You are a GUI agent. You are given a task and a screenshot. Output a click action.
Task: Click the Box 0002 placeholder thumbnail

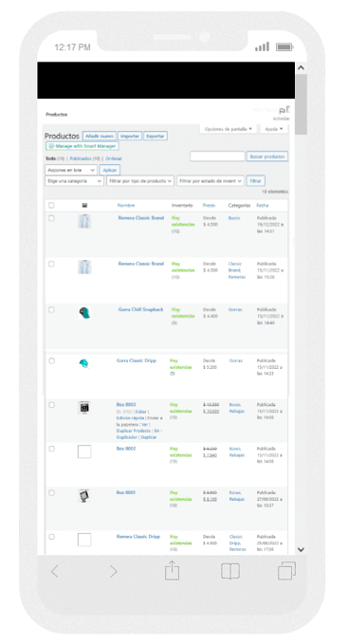tap(84, 451)
